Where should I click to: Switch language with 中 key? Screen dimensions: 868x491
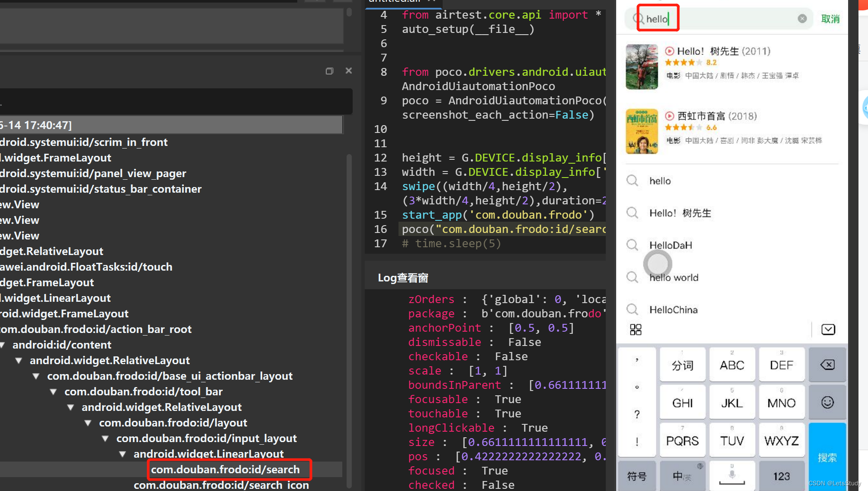pyautogui.click(x=682, y=476)
